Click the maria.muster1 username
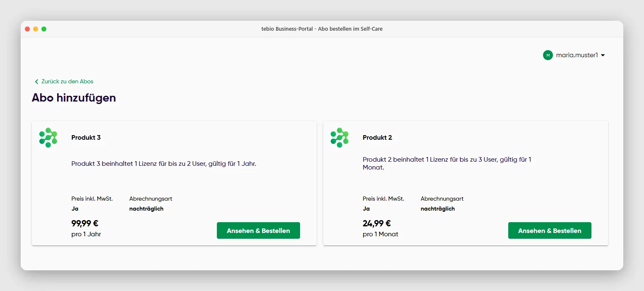Image resolution: width=644 pixels, height=291 pixels. (577, 55)
